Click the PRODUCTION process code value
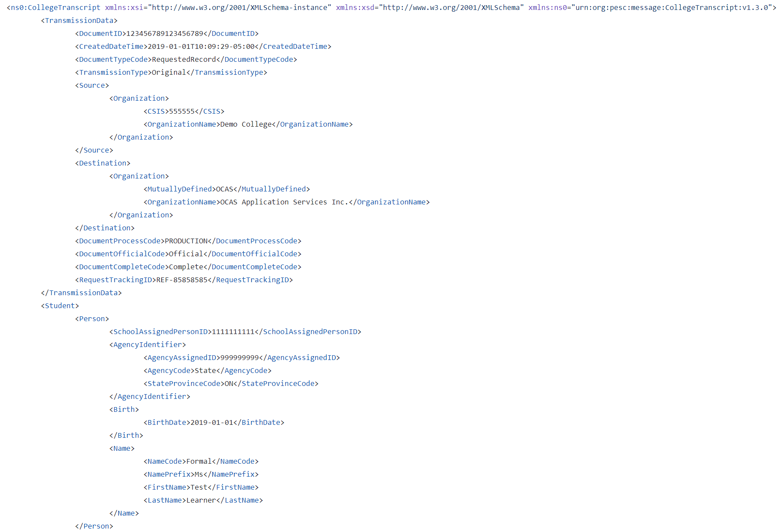781x532 pixels. (186, 241)
